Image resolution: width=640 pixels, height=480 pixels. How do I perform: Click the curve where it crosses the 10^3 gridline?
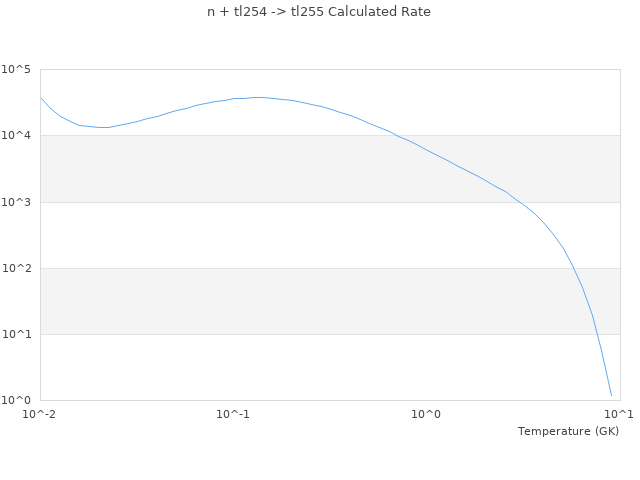click(x=514, y=202)
